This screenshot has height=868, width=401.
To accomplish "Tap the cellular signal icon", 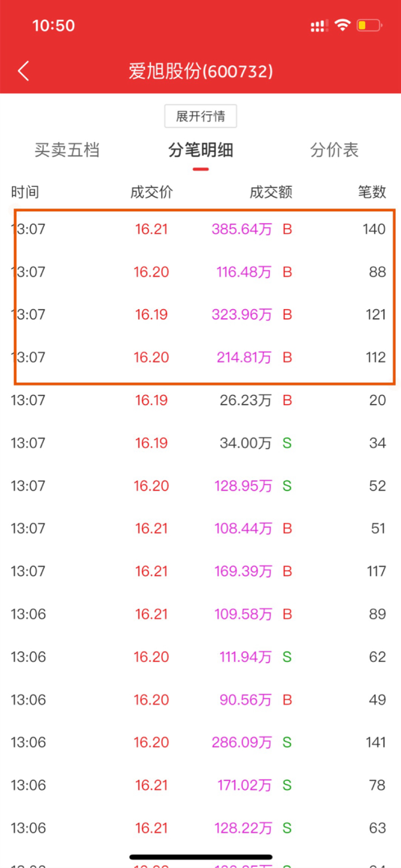I will (319, 26).
